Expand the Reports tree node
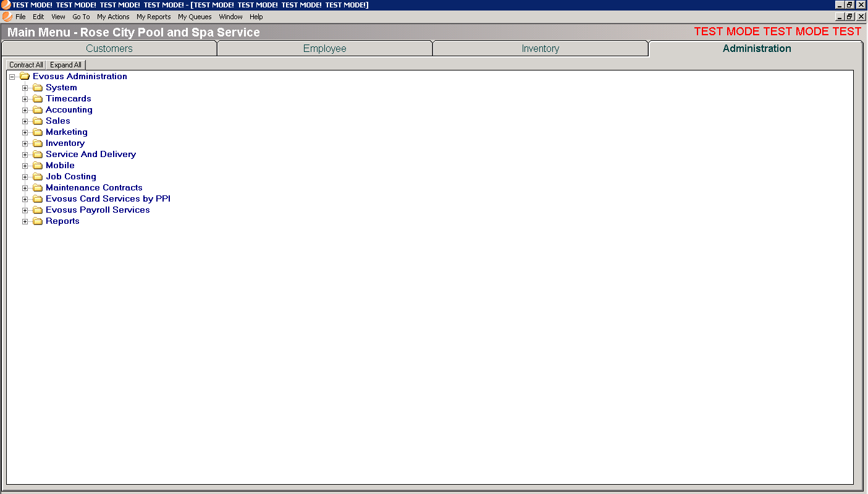Viewport: 868px width, 494px height. click(25, 221)
